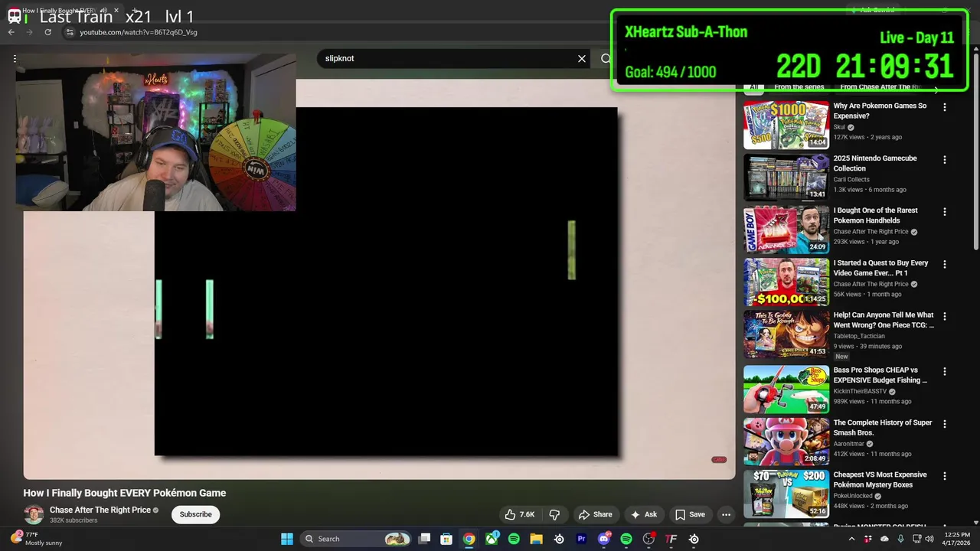Image resolution: width=980 pixels, height=551 pixels.
Task: Open Task View from the taskbar
Action: click(425, 539)
